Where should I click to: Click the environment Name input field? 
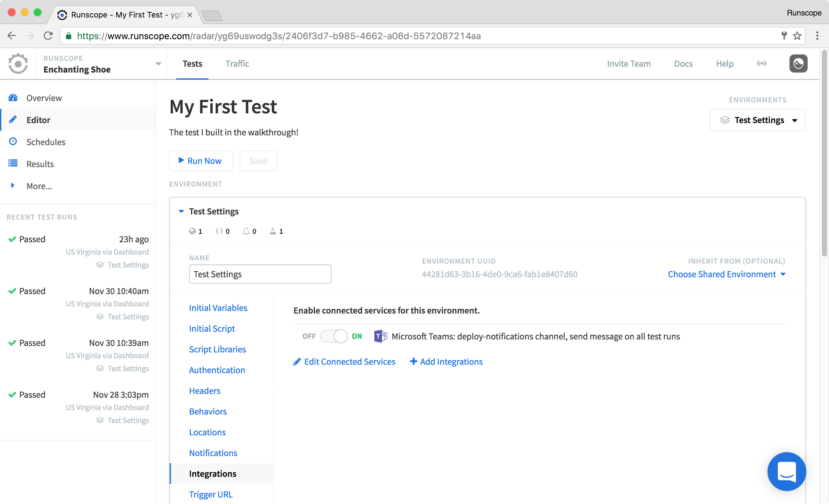(x=260, y=274)
